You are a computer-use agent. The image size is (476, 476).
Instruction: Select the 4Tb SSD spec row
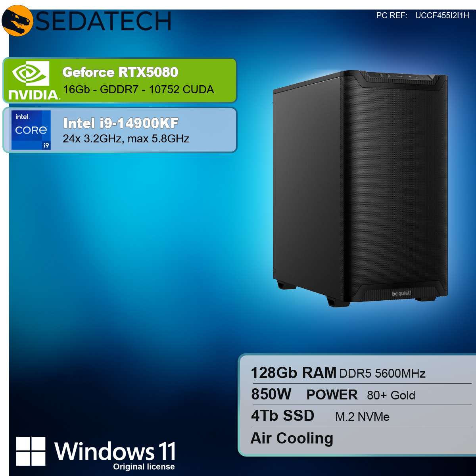tap(361, 416)
